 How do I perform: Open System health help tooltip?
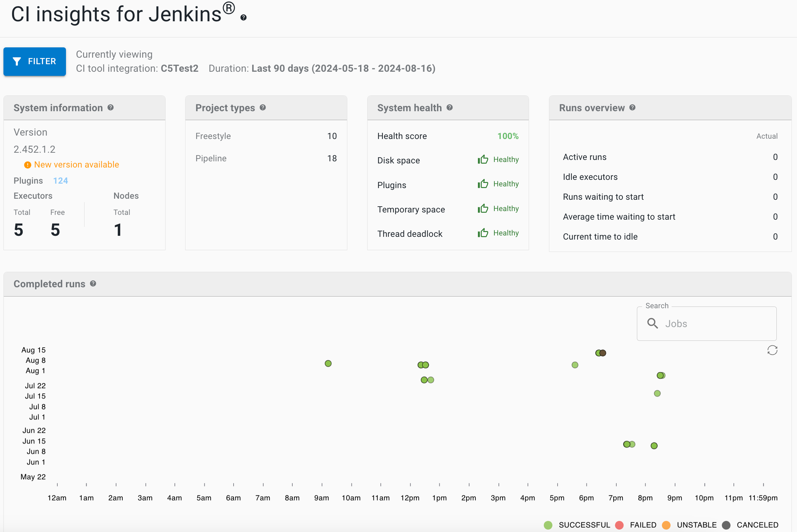(450, 107)
